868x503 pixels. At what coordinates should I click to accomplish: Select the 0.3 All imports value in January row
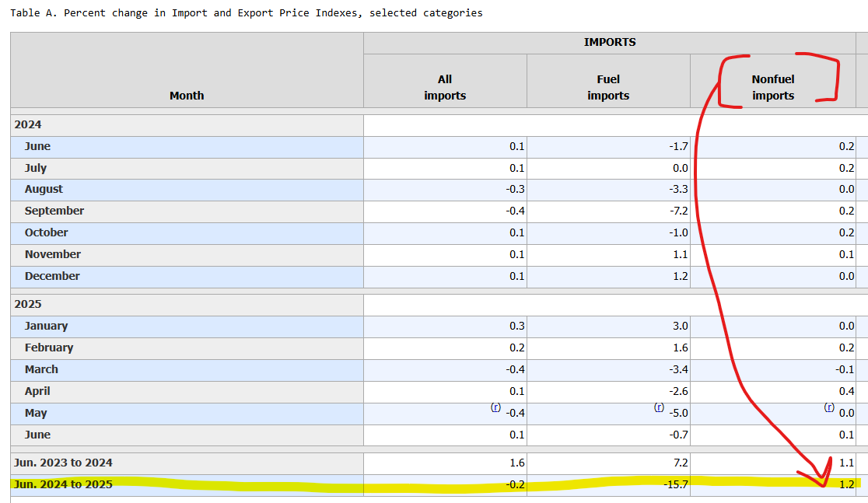[517, 326]
